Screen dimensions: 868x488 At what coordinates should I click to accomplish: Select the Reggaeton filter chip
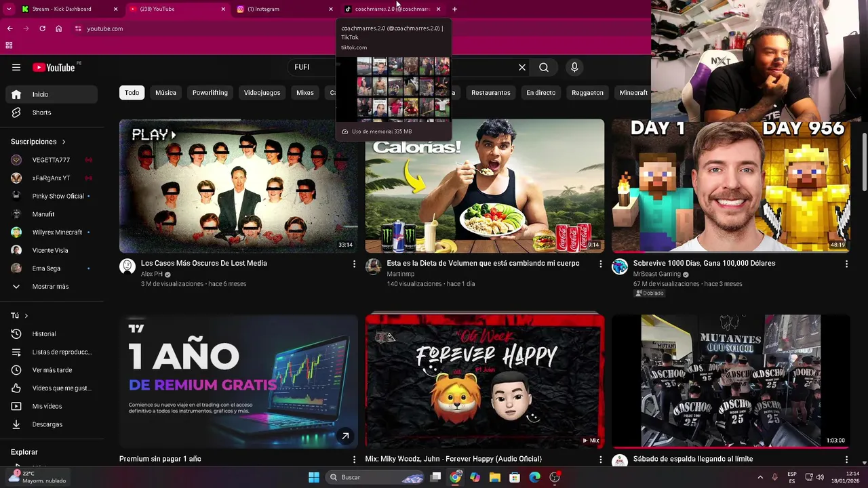click(x=587, y=93)
